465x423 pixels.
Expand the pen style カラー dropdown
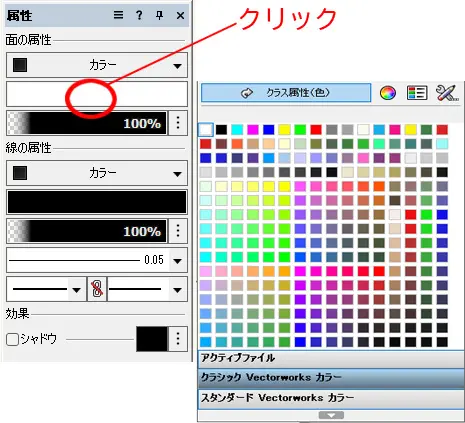pos(97,173)
